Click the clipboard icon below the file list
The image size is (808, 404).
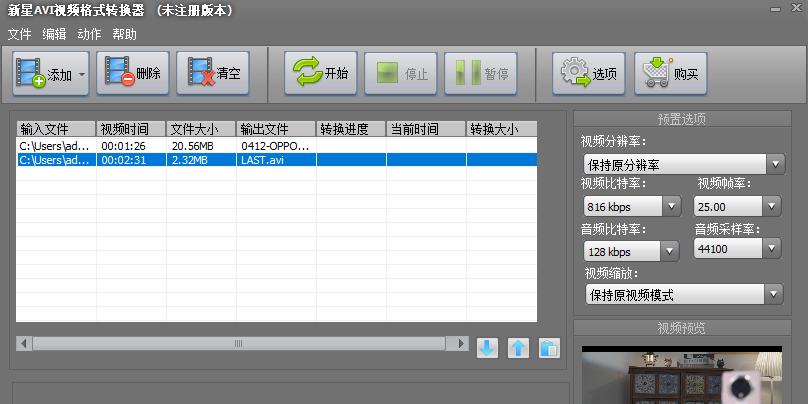tap(549, 348)
